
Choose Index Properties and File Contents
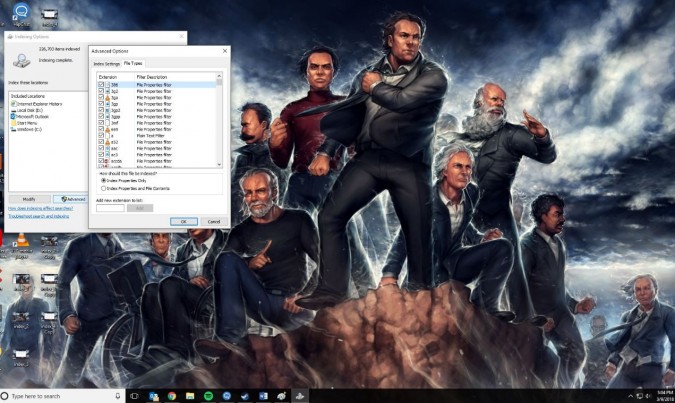102,187
